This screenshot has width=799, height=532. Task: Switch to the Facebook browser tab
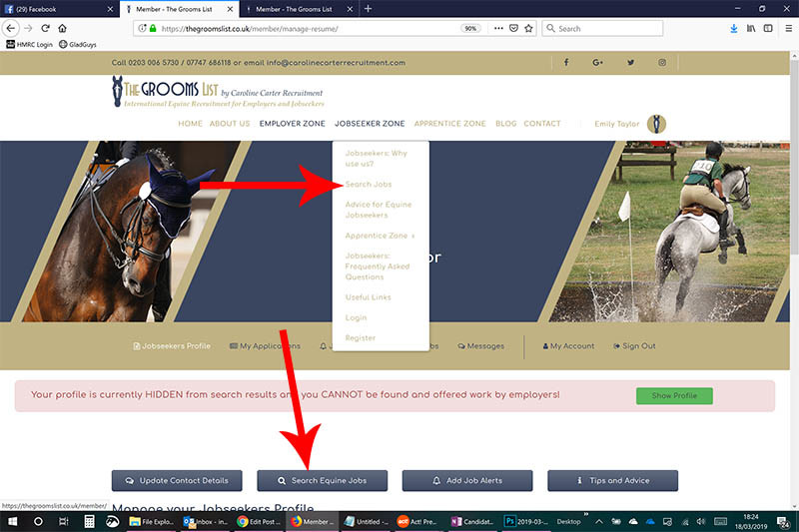click(59, 9)
